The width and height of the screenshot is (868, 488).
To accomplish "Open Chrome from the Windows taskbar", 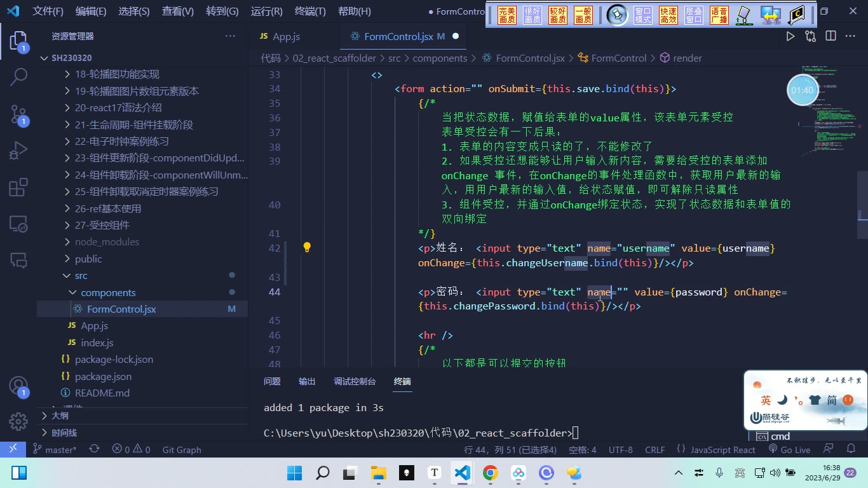I will click(490, 473).
